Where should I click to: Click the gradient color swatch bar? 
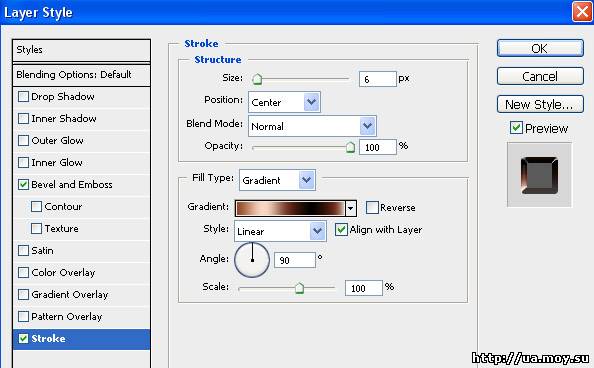coord(290,208)
